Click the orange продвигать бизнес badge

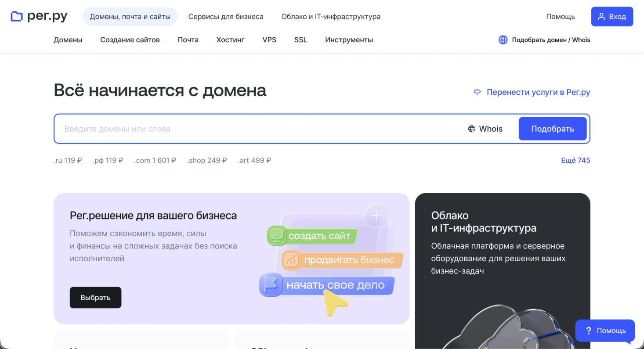342,260
